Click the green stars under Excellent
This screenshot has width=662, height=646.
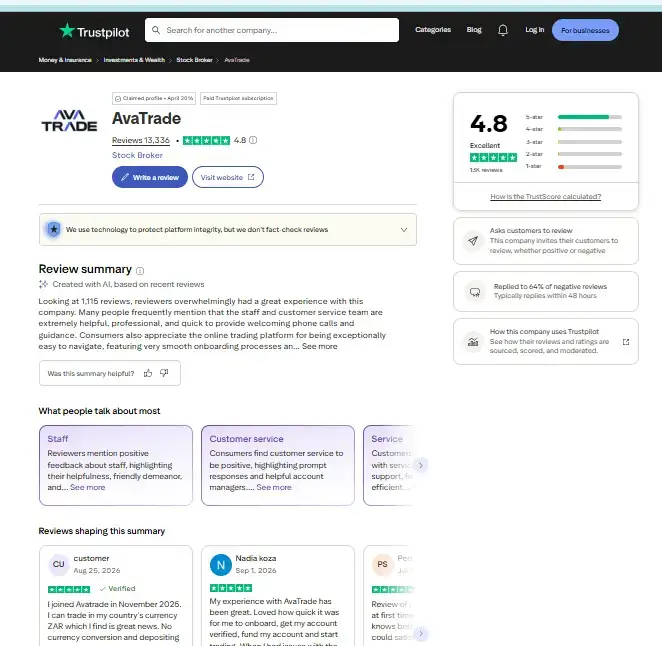point(493,157)
